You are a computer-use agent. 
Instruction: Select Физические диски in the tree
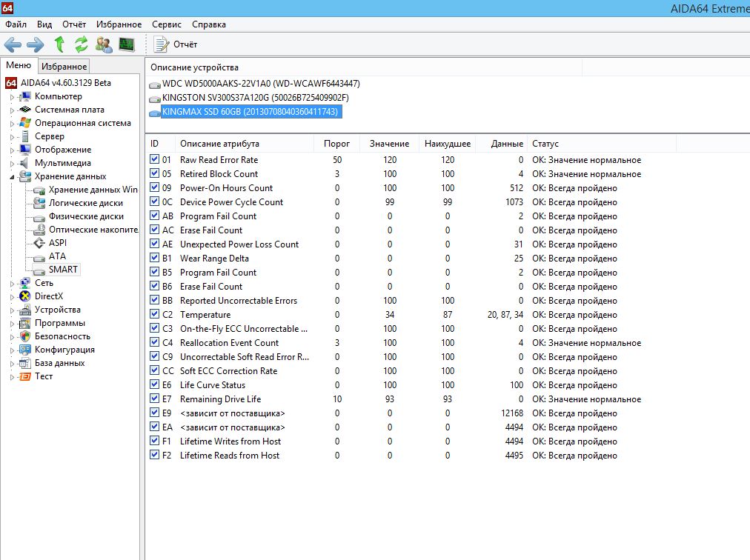(x=86, y=216)
